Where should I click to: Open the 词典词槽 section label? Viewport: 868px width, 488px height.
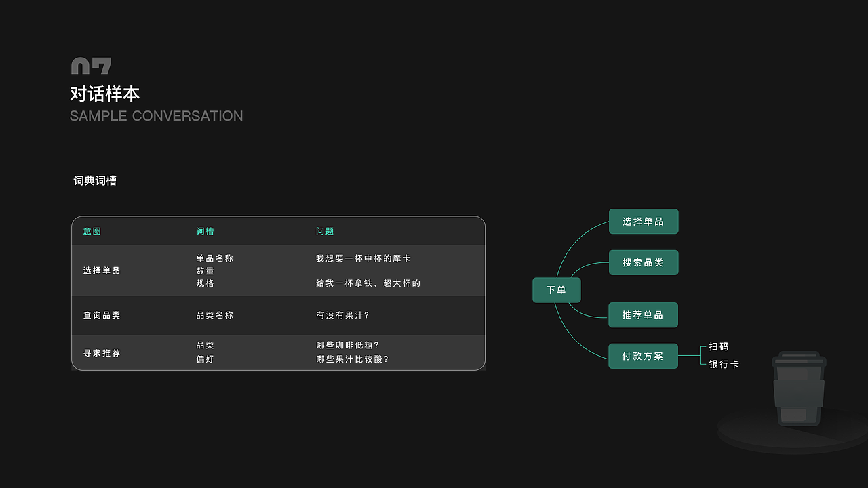pos(94,180)
